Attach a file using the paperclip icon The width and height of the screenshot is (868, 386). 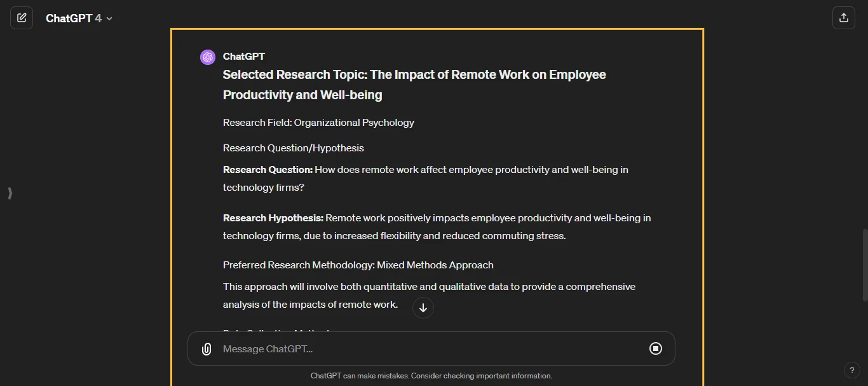[206, 348]
